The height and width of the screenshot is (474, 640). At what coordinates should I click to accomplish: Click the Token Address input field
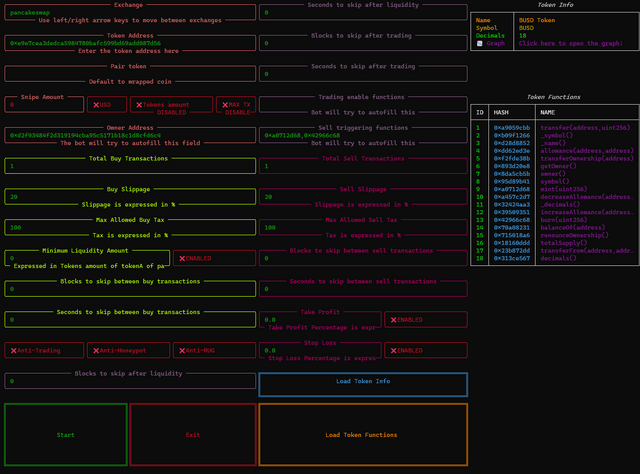tap(130, 43)
